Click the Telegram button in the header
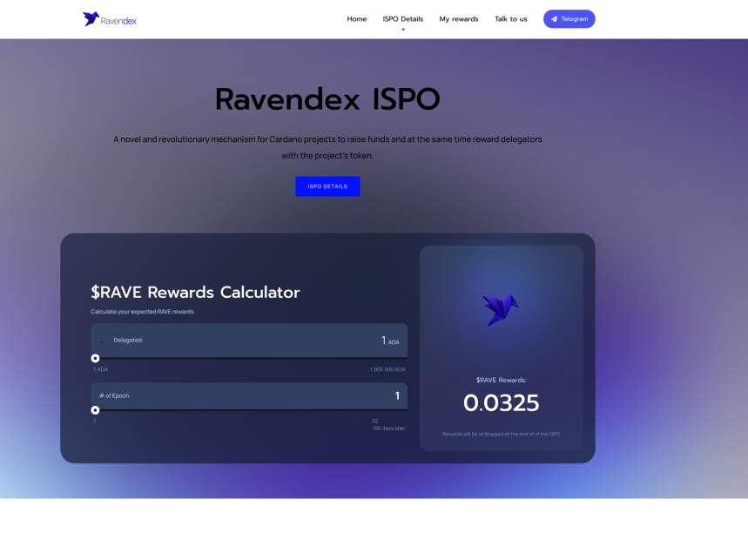The width and height of the screenshot is (748, 560). [569, 18]
